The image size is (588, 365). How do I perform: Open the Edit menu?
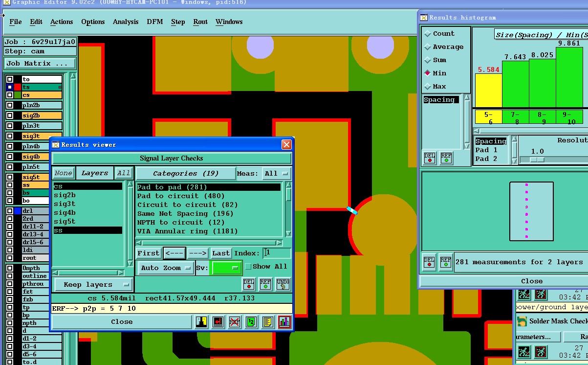click(36, 22)
